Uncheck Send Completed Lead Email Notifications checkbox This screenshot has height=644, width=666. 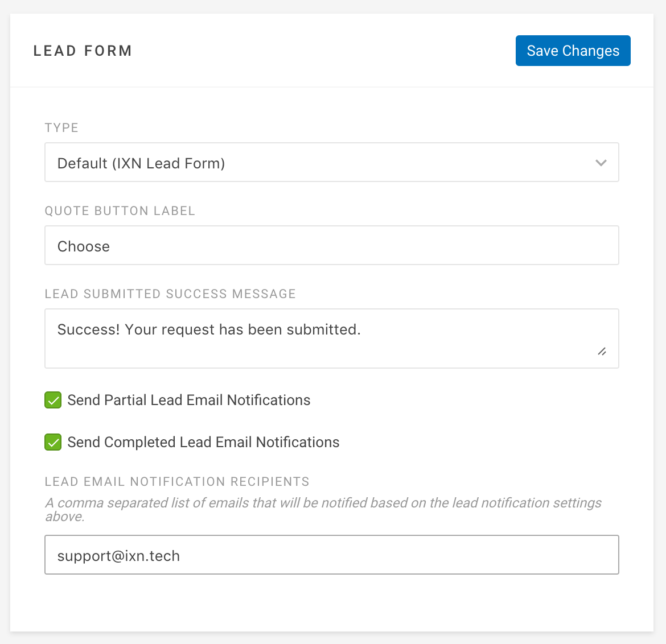(53, 442)
